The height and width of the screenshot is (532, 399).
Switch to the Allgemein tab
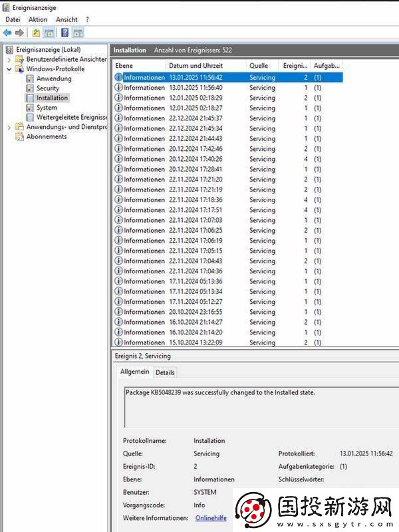point(134,372)
